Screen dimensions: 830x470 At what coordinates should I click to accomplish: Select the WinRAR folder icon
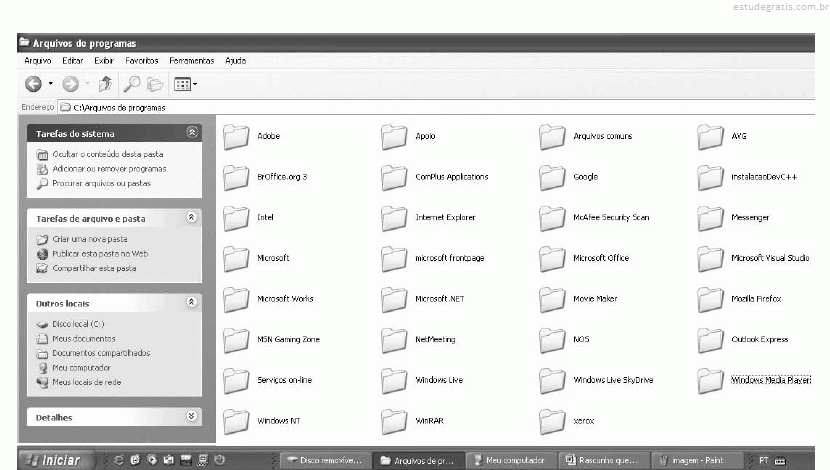pyautogui.click(x=394, y=421)
